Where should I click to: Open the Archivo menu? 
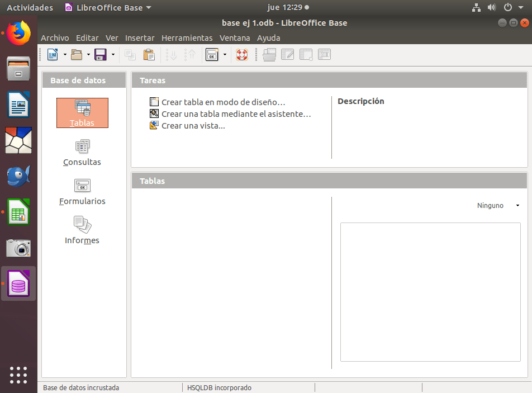(x=55, y=38)
